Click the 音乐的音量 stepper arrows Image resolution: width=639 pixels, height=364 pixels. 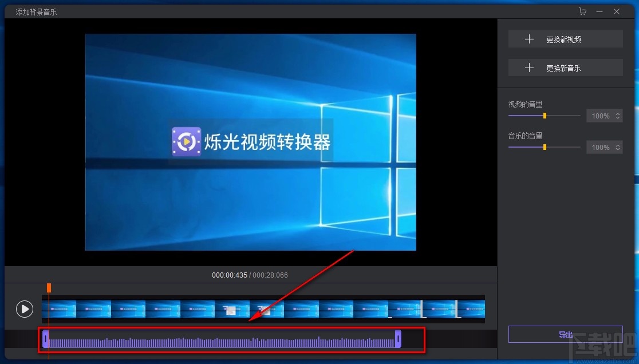(x=618, y=148)
